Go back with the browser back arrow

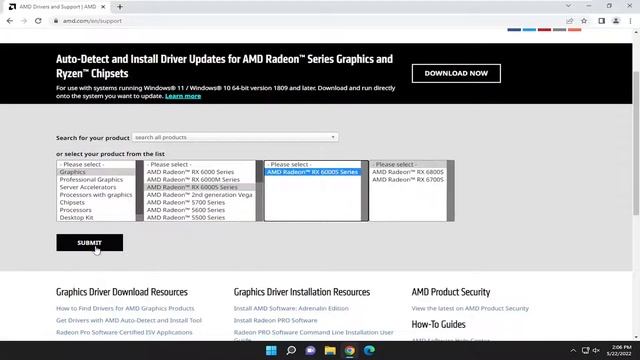[10, 21]
